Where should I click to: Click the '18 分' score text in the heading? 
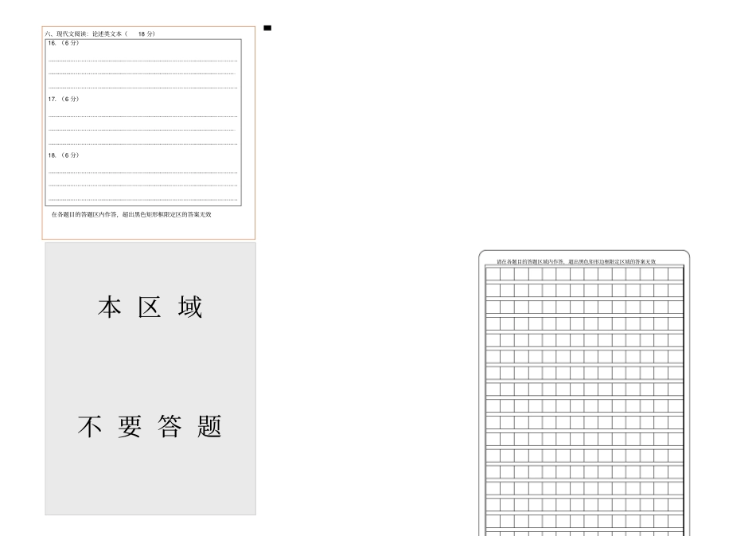pos(146,33)
